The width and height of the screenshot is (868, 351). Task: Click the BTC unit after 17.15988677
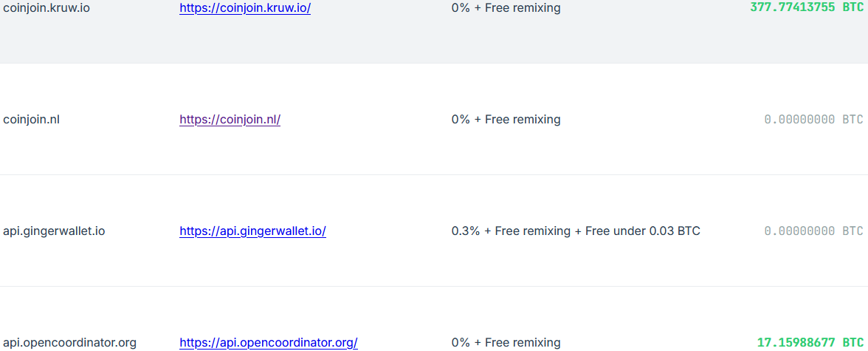(852, 343)
